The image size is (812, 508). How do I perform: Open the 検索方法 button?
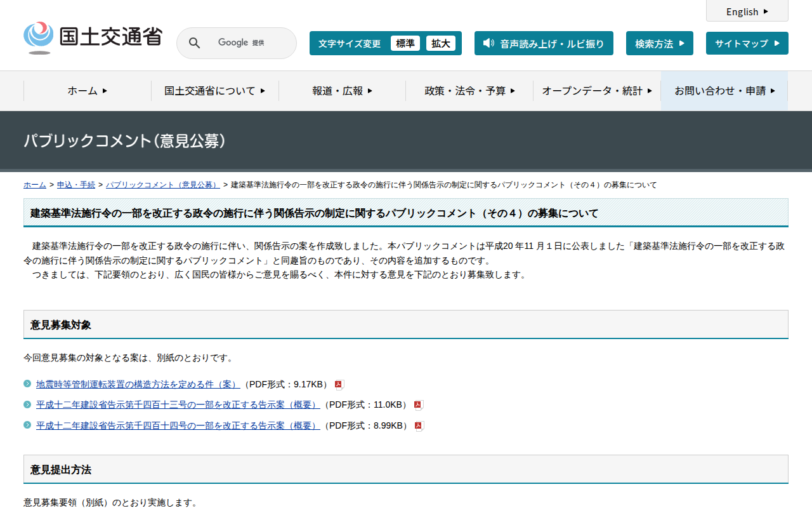(x=659, y=43)
